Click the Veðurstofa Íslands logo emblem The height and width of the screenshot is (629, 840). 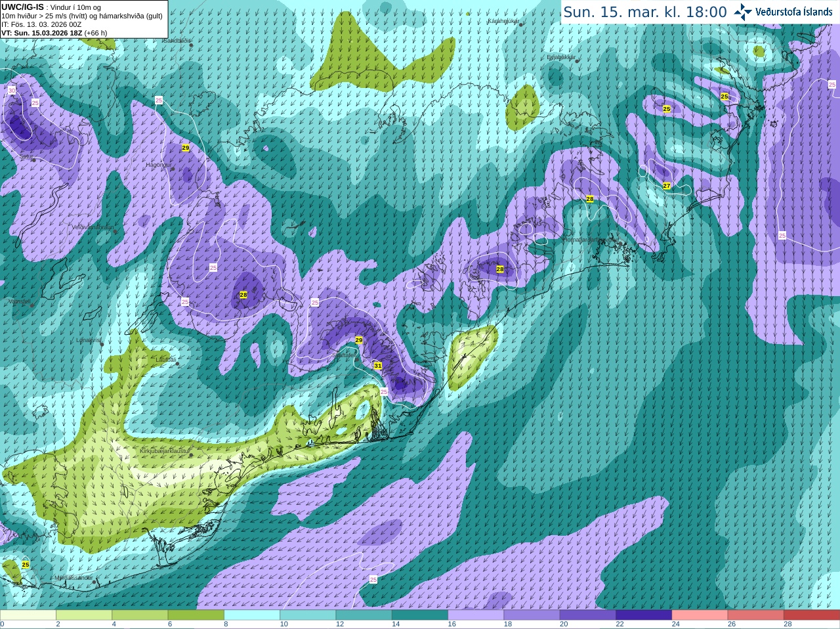(743, 12)
